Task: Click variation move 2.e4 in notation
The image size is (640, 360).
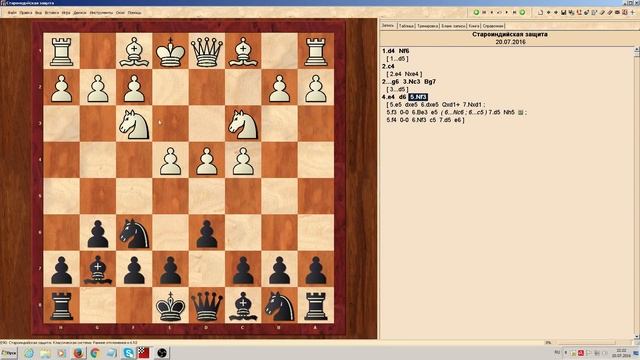Action: pos(396,74)
